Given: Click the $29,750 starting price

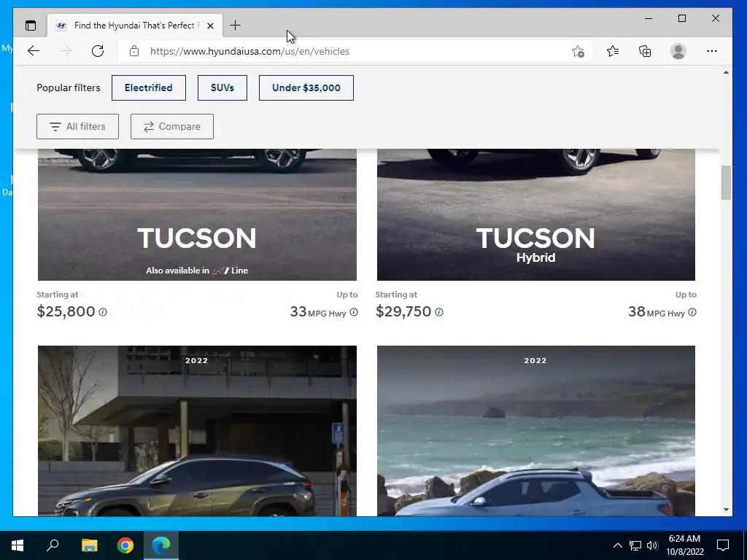Looking at the screenshot, I should point(403,311).
